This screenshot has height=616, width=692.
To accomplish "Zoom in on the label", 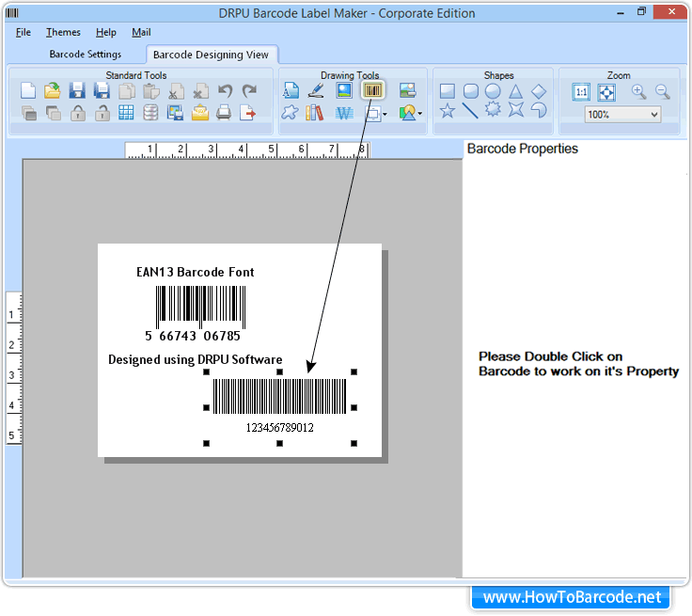I will (x=638, y=92).
